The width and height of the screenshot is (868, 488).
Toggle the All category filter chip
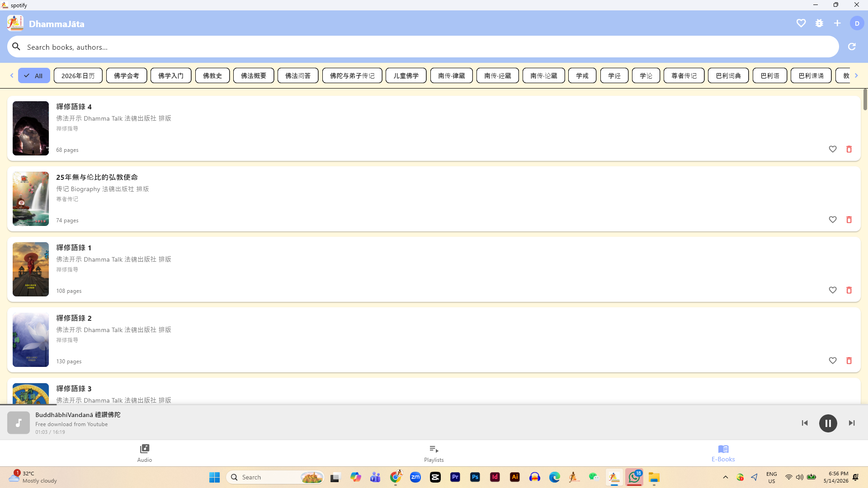[34, 75]
